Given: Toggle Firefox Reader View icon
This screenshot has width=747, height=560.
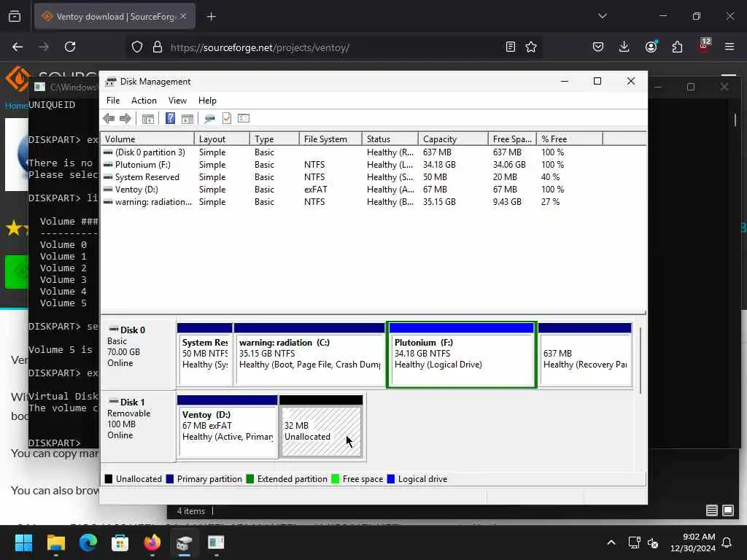Looking at the screenshot, I should point(510,47).
